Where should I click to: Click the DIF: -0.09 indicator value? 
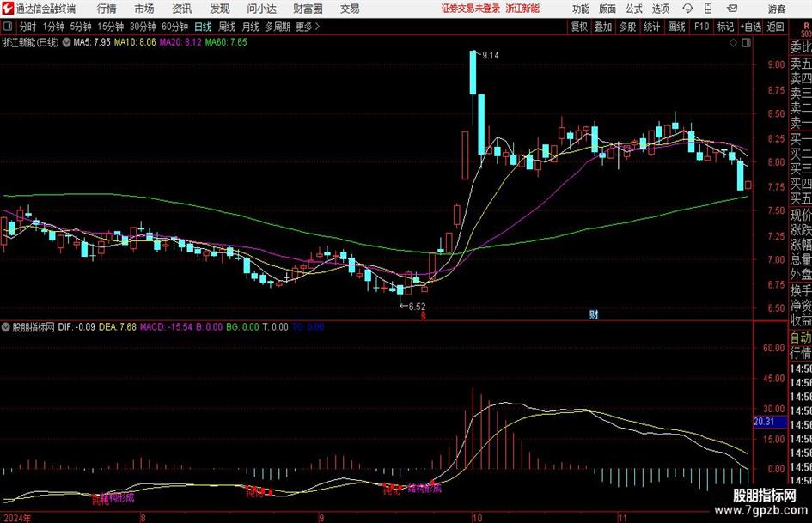pyautogui.click(x=76, y=327)
